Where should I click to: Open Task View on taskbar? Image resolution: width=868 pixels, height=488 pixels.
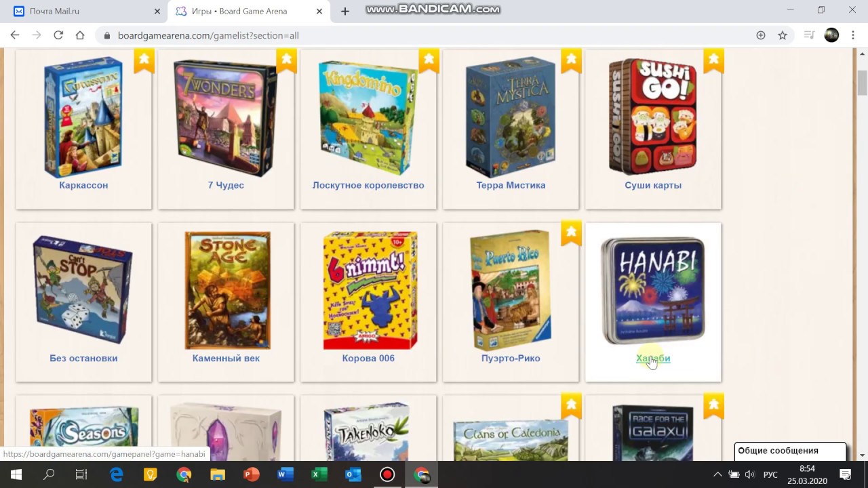(81, 474)
